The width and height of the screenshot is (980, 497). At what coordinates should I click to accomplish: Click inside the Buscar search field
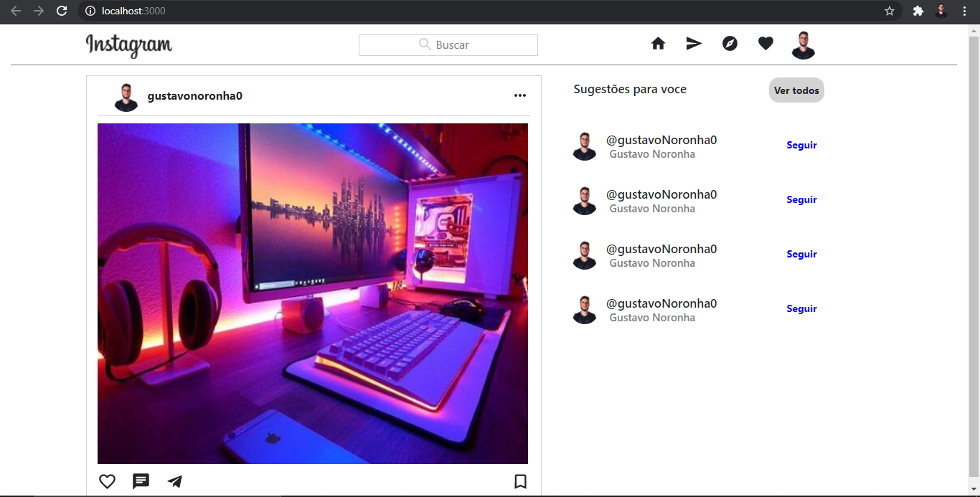(x=448, y=44)
